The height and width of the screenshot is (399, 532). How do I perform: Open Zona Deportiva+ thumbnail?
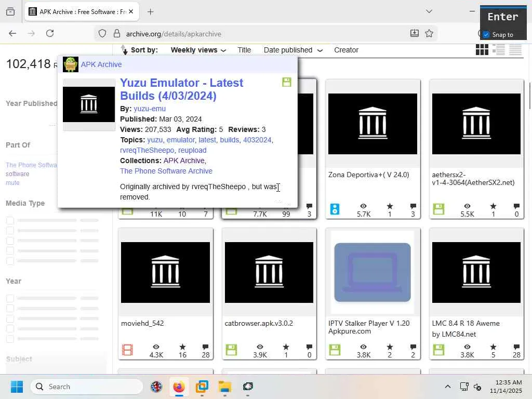tap(373, 124)
